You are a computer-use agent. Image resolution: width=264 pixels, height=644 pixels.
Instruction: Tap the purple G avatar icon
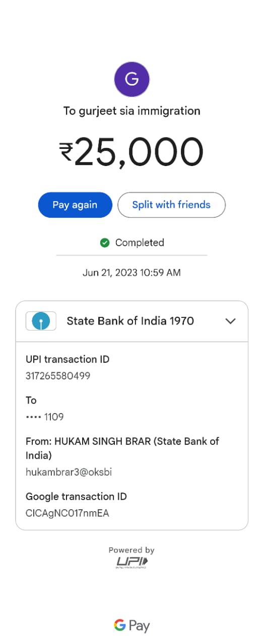pyautogui.click(x=132, y=79)
